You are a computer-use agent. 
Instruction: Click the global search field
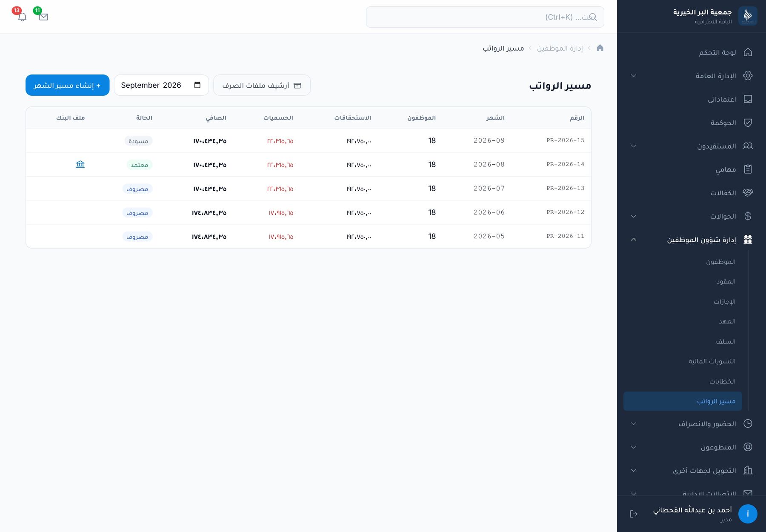click(485, 17)
